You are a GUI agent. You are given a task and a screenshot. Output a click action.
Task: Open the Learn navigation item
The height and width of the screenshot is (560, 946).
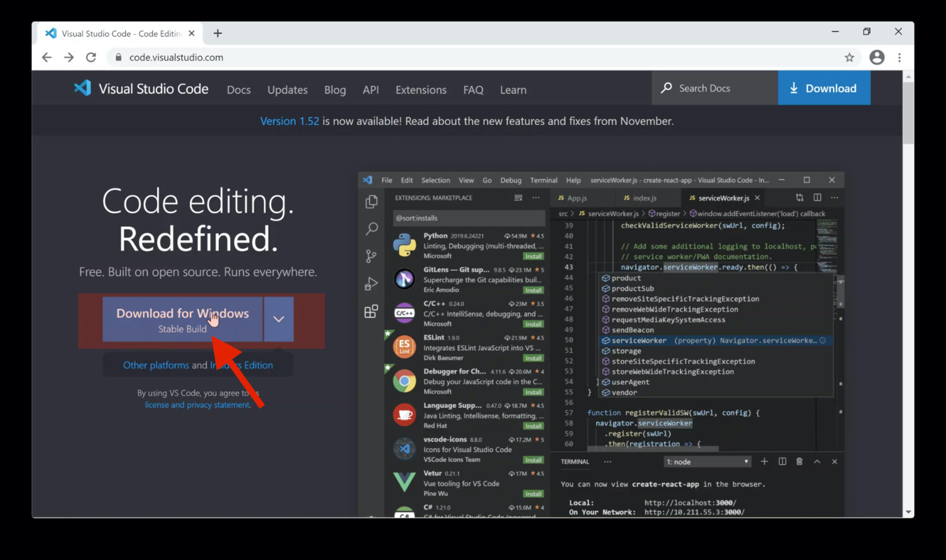(513, 90)
